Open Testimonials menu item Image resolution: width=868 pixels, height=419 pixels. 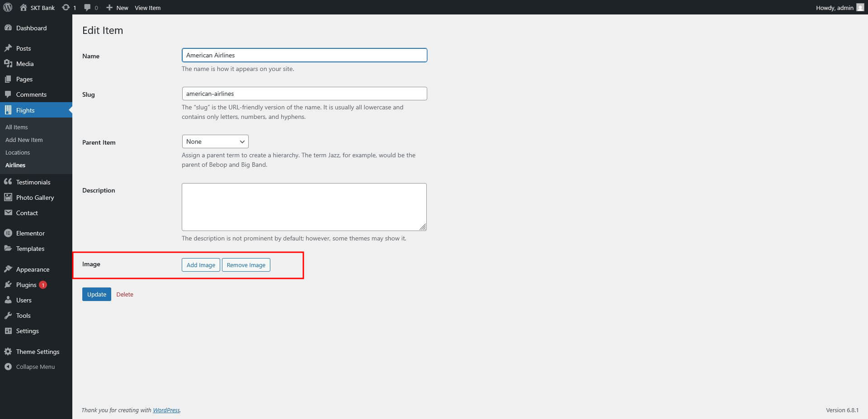click(36, 182)
